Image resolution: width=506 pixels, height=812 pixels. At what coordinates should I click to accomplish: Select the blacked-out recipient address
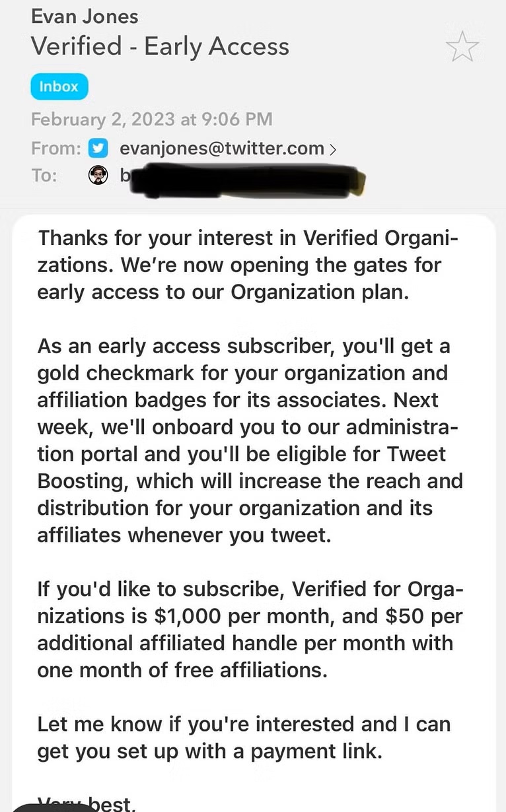coord(242,176)
